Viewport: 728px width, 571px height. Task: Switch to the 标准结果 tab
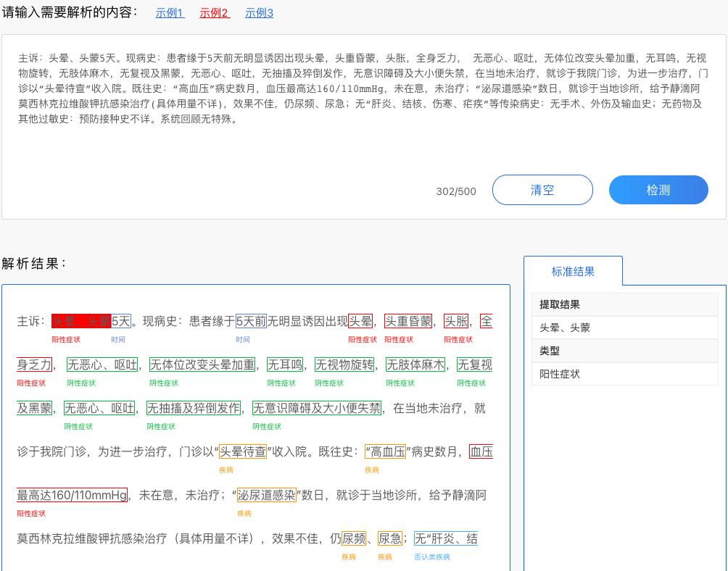[573, 271]
